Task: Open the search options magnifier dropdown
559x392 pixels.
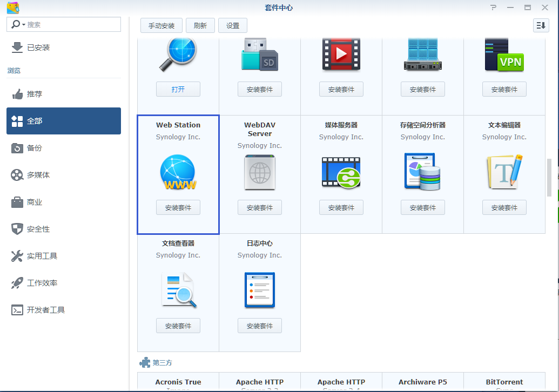Action: (x=18, y=24)
